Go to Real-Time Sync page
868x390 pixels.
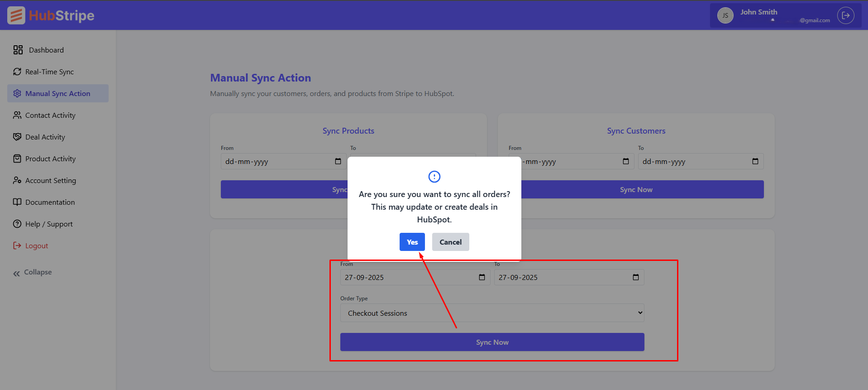tap(58, 72)
